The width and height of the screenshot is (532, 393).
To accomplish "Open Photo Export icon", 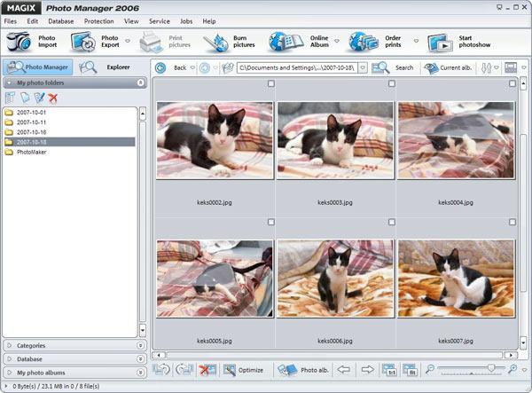I will click(x=83, y=42).
